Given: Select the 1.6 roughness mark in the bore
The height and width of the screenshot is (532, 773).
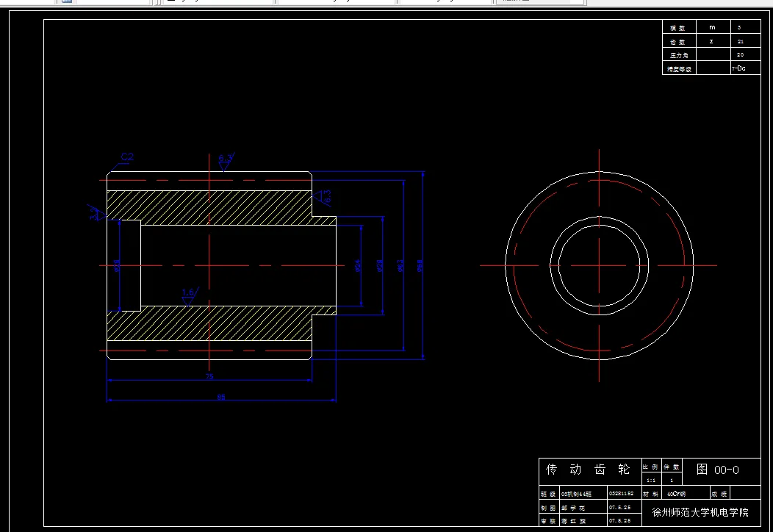Looking at the screenshot, I should point(190,297).
